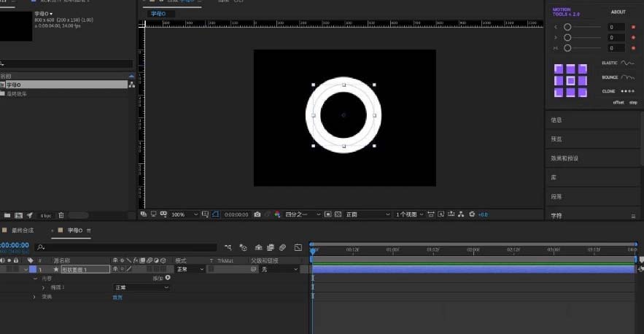Toggle the mask and shape path visibility

tap(216, 214)
